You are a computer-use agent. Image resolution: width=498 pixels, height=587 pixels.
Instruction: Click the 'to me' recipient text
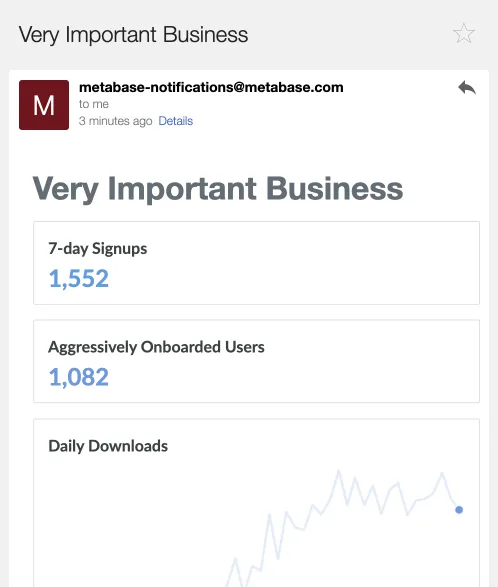(94, 104)
